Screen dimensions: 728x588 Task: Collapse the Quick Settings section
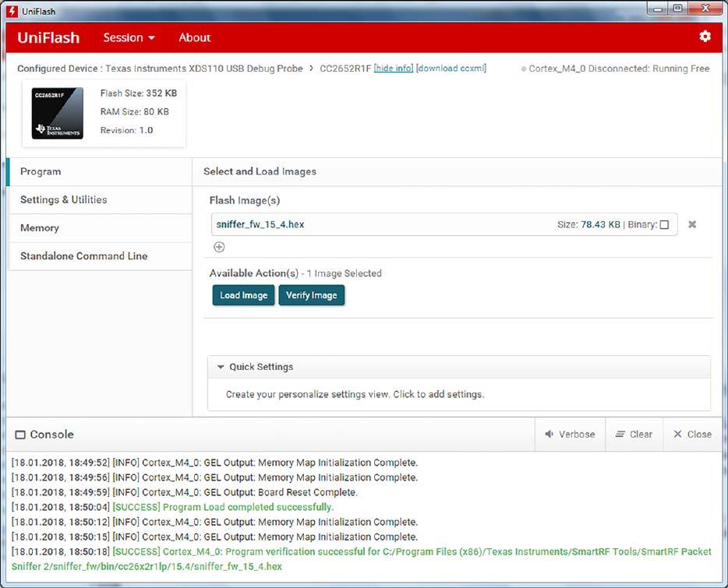(x=221, y=367)
